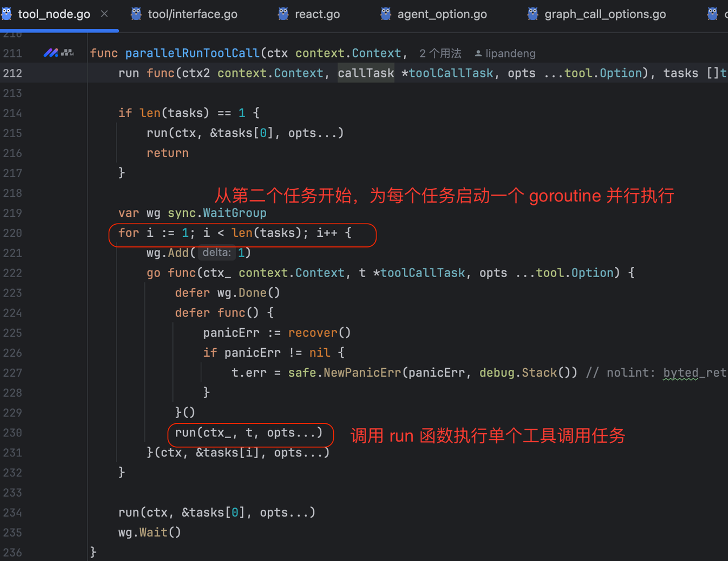The width and height of the screenshot is (728, 561).
Task: Click 'len(tasks) == 1' condition on line 214
Action: pyautogui.click(x=192, y=113)
